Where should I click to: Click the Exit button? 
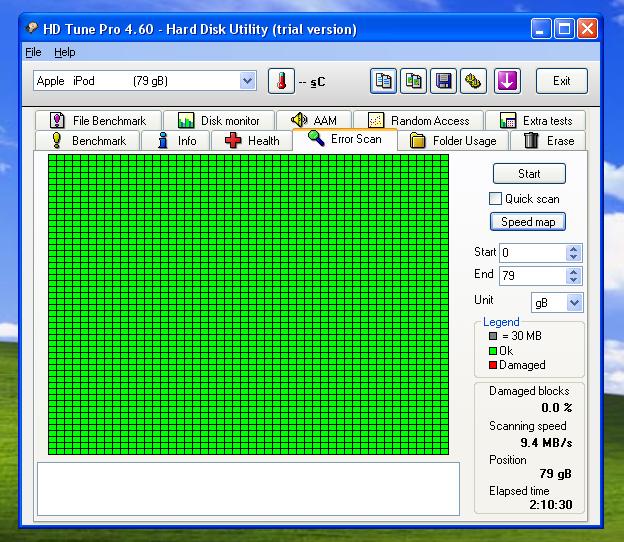[561, 81]
